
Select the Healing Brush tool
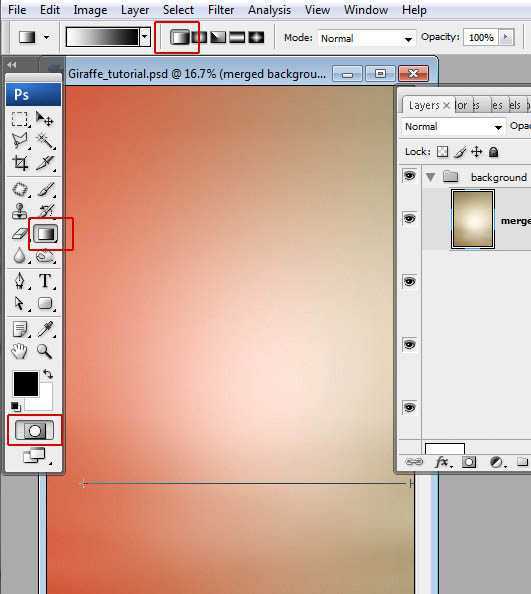pyautogui.click(x=20, y=189)
